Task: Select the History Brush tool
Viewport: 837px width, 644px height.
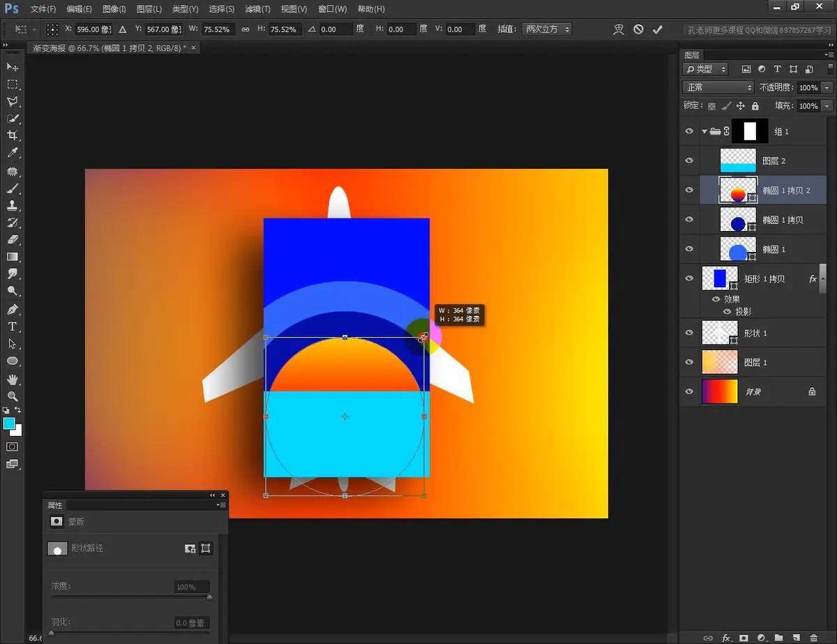Action: tap(13, 223)
